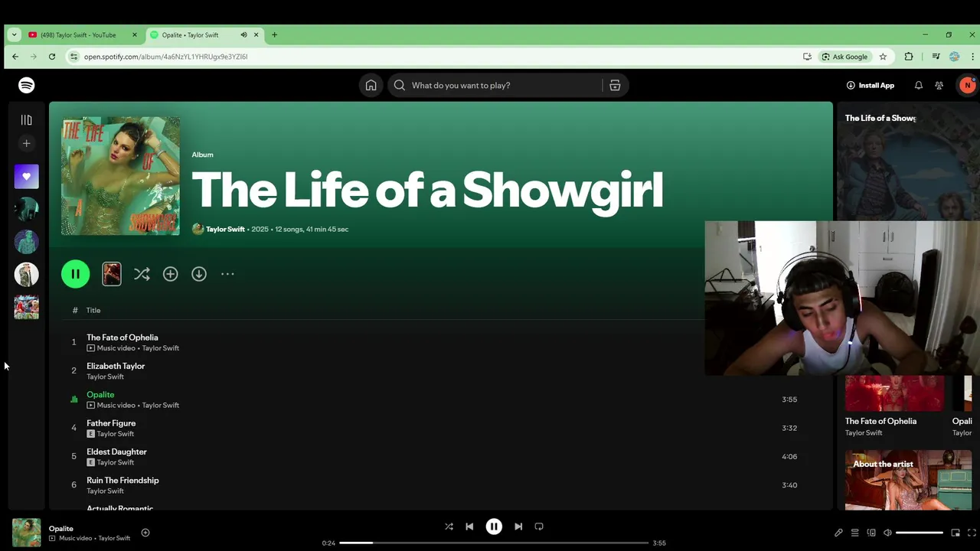
Task: Pause the album with the green button
Action: 75,274
